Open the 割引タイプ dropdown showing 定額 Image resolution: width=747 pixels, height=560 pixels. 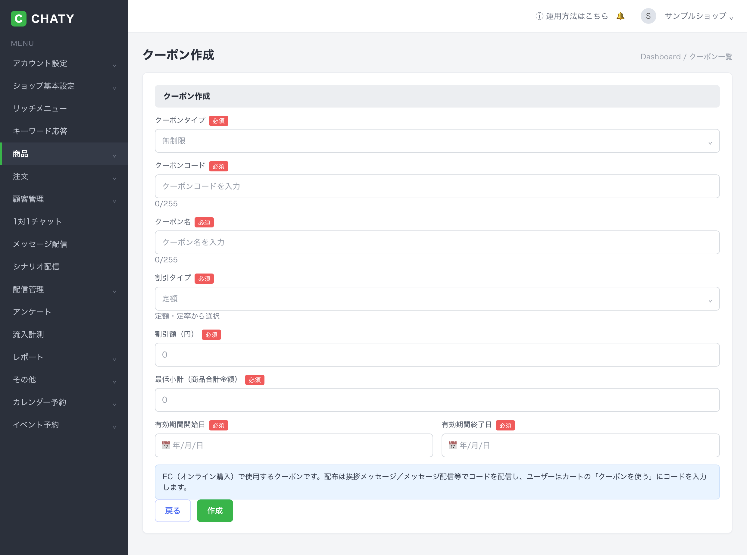(x=437, y=299)
